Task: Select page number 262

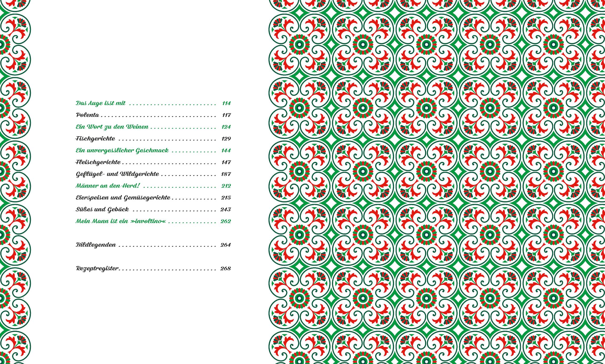Action: (226, 221)
